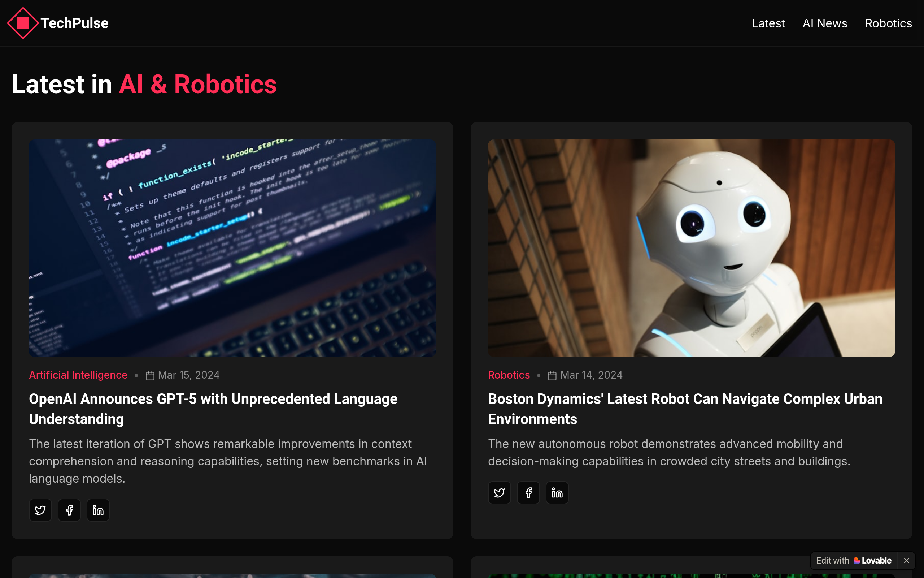Click the autonomous robot summary paragraph
This screenshot has height=578, width=924.
click(669, 452)
